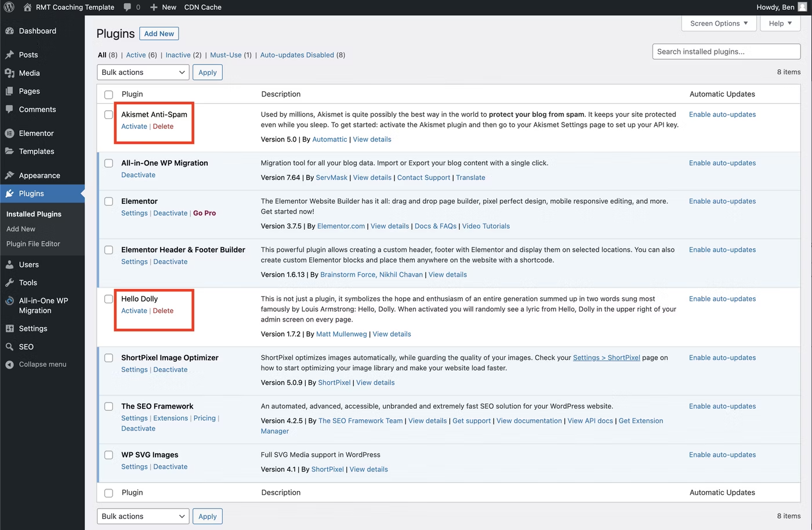
Task: Open the comments bubble icon in admin bar
Action: coord(127,8)
